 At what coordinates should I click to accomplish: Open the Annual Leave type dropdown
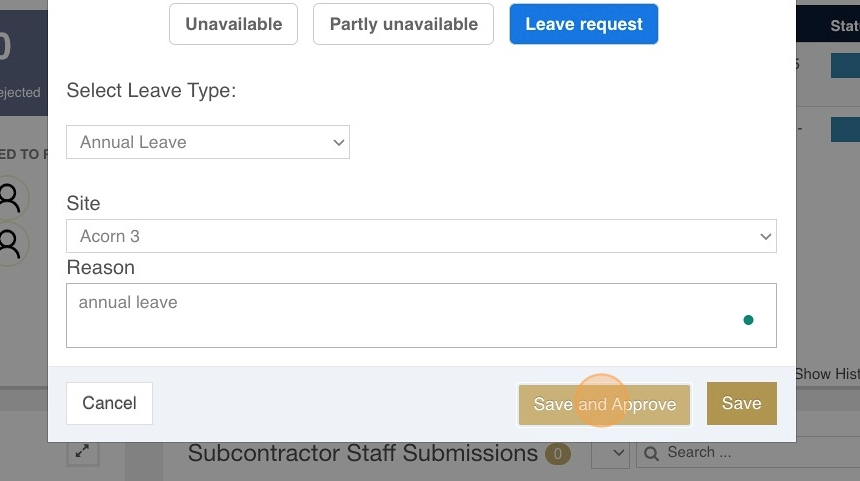208,142
